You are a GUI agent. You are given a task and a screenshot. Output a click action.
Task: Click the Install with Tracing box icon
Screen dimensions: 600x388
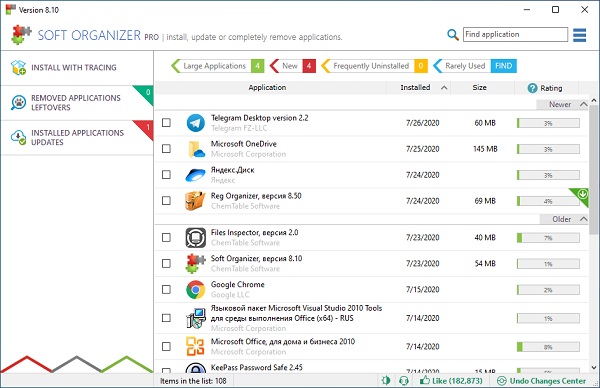coord(18,67)
